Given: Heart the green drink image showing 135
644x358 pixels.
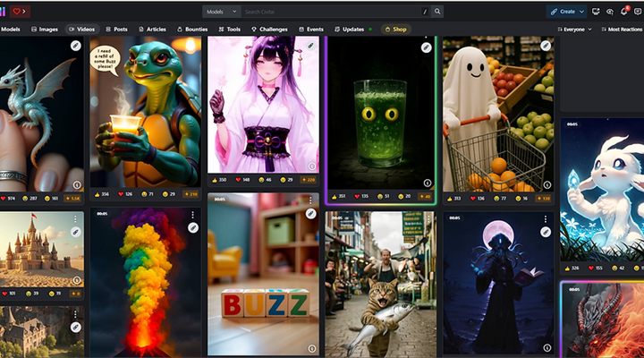Looking at the screenshot, I should pos(361,197).
